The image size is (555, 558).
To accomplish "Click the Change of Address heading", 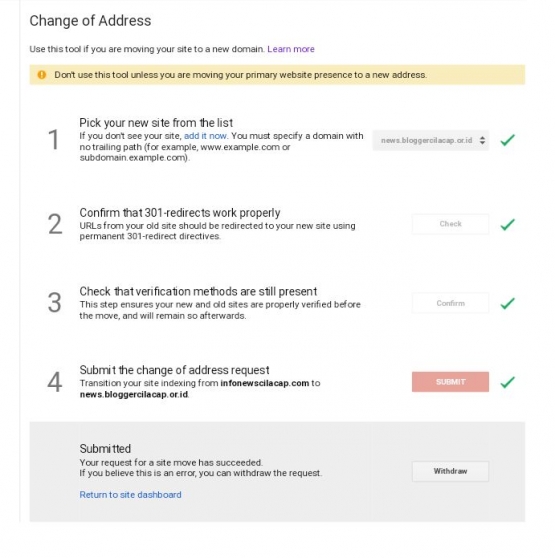I will [x=90, y=21].
